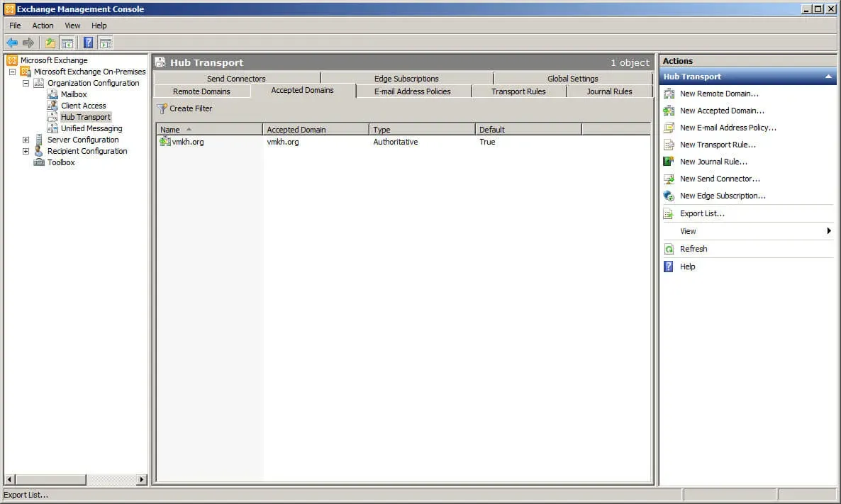Click the New Remote Domain icon
This screenshot has height=504, width=841.
pyautogui.click(x=669, y=94)
